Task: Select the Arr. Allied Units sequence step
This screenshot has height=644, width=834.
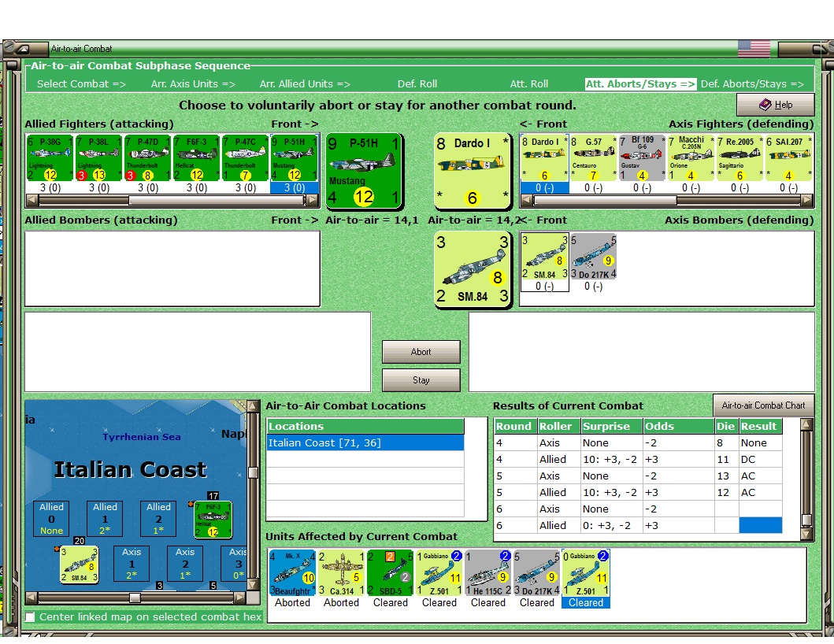Action: pyautogui.click(x=305, y=84)
